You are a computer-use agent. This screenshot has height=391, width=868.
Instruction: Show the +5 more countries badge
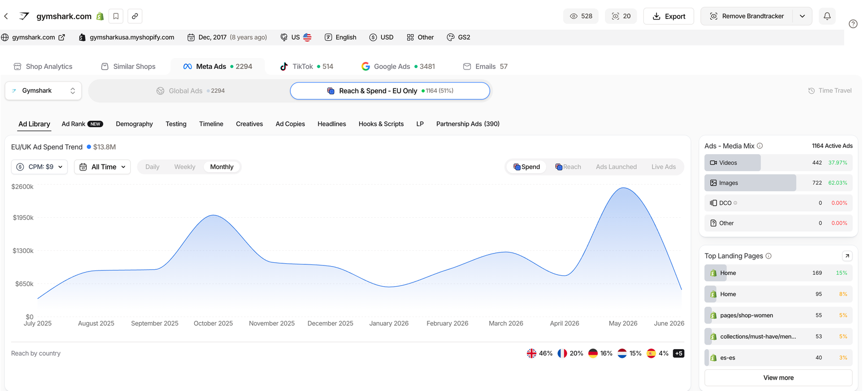click(x=679, y=354)
